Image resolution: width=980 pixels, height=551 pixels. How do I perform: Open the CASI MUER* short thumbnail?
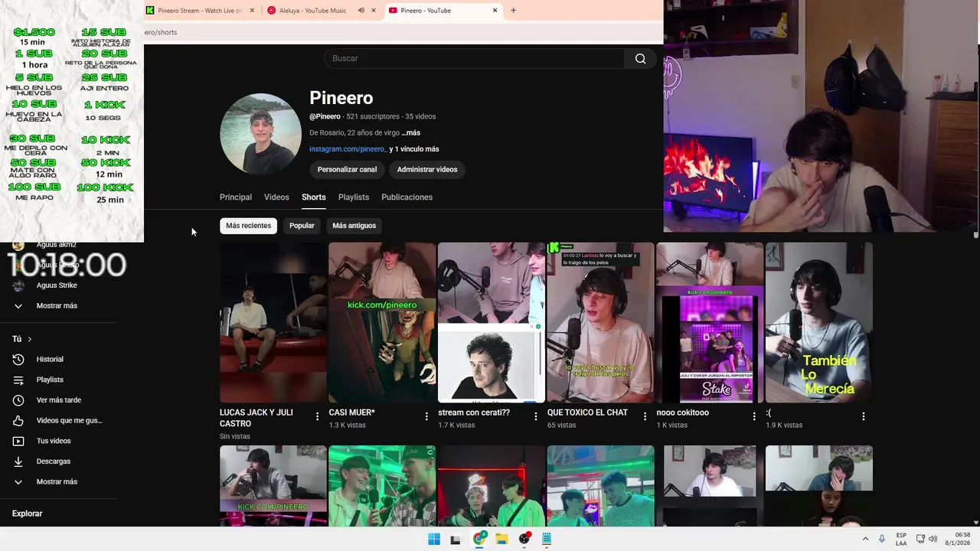pyautogui.click(x=382, y=322)
